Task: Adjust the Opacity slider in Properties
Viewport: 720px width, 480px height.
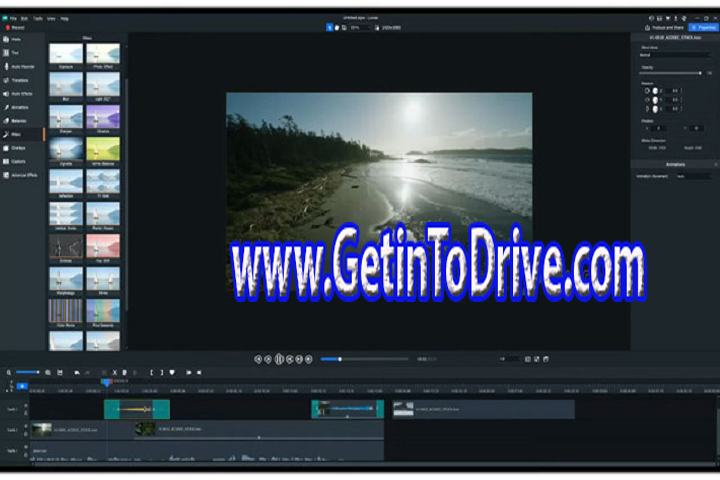Action: 671,73
